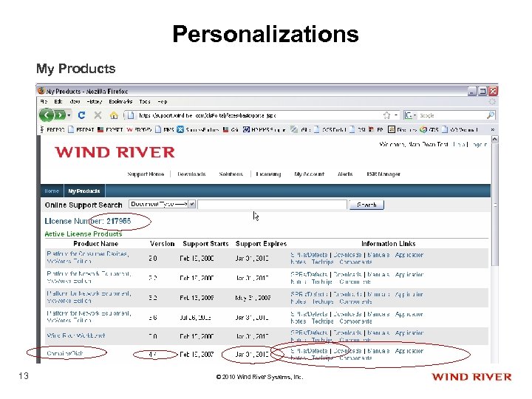
Task: Open the History menu
Action: pos(94,101)
